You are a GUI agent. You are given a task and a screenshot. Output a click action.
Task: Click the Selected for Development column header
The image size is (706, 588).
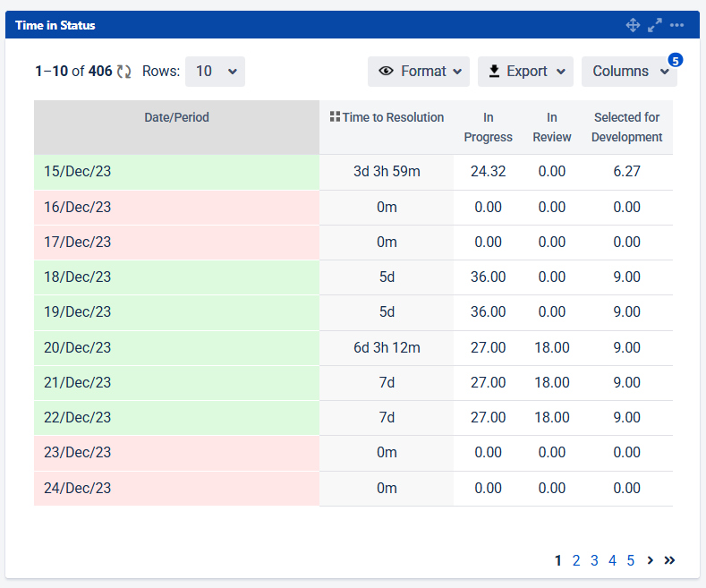pyautogui.click(x=626, y=127)
